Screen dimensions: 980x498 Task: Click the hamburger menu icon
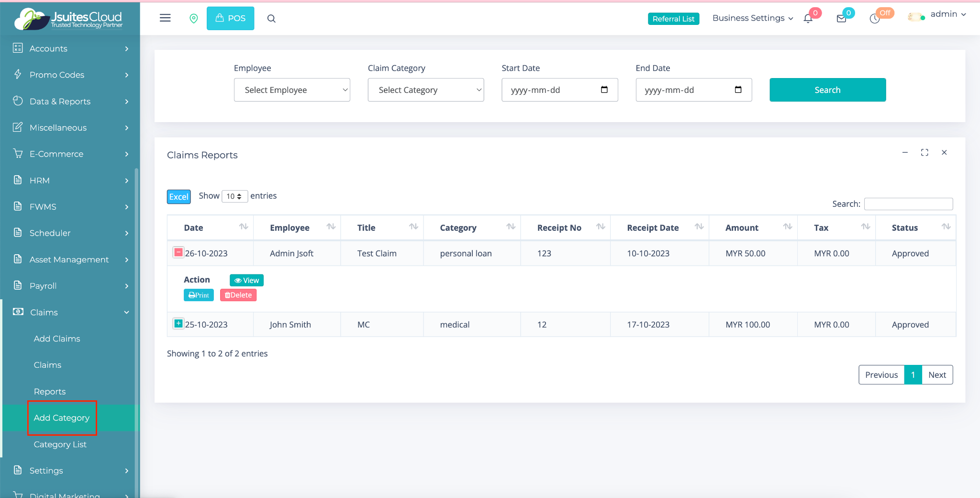[165, 18]
